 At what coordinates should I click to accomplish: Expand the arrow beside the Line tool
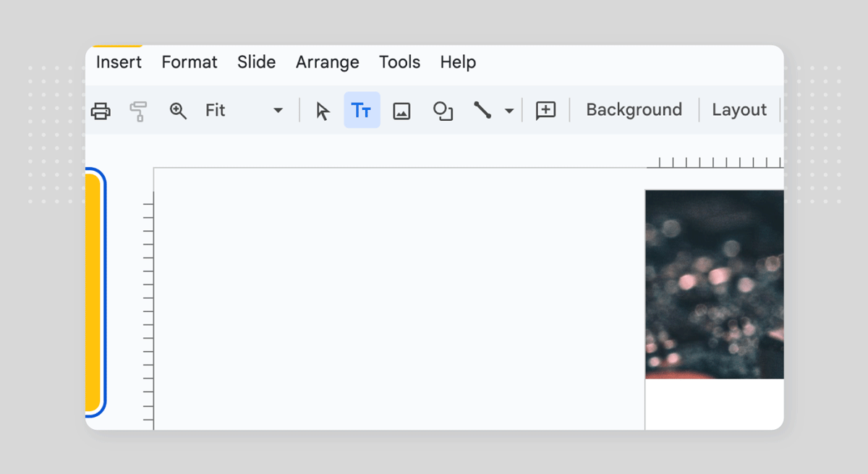509,111
